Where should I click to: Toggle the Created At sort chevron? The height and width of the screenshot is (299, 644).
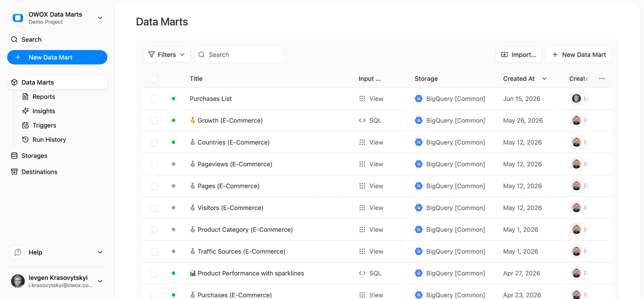tap(544, 79)
